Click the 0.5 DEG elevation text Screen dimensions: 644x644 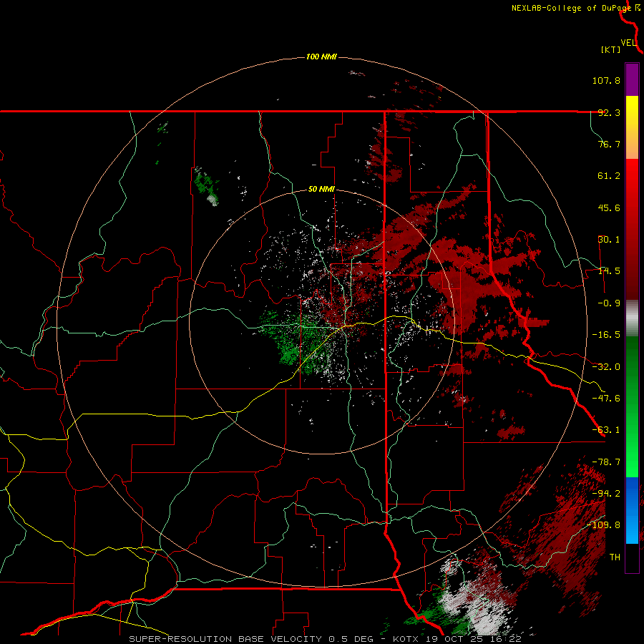[351, 639]
